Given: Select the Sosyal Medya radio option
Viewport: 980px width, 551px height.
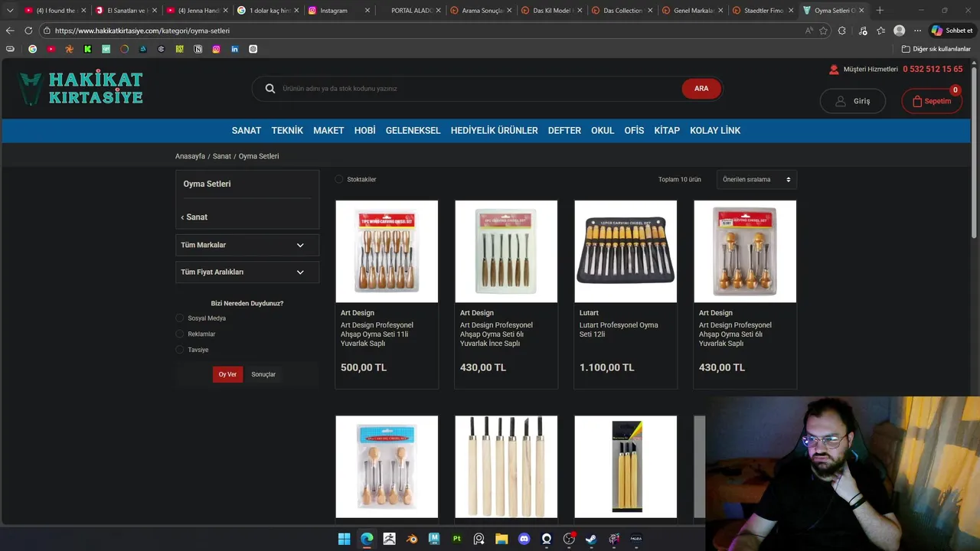Looking at the screenshot, I should (180, 318).
